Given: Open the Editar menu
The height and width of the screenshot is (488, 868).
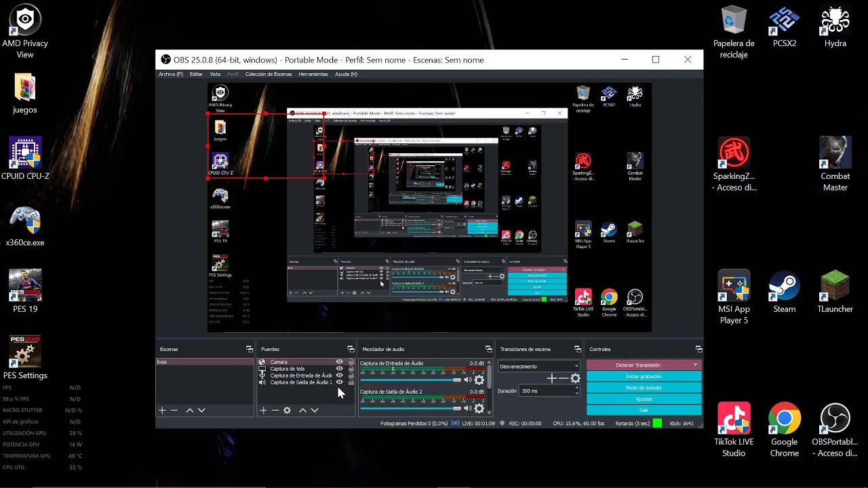Looking at the screenshot, I should [x=196, y=74].
